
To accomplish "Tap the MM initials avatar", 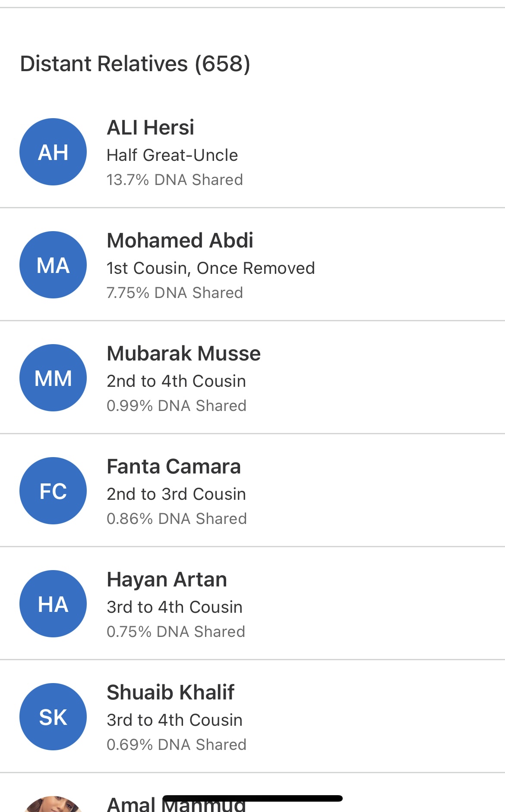I will [x=53, y=378].
